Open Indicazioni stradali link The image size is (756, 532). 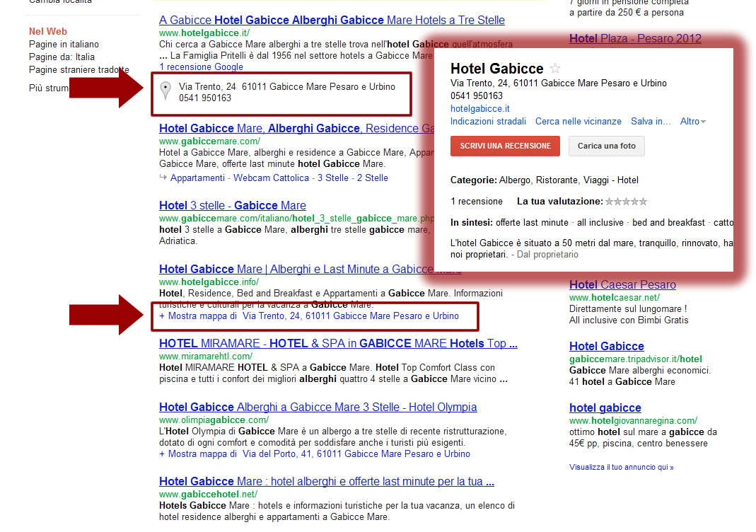(x=488, y=122)
